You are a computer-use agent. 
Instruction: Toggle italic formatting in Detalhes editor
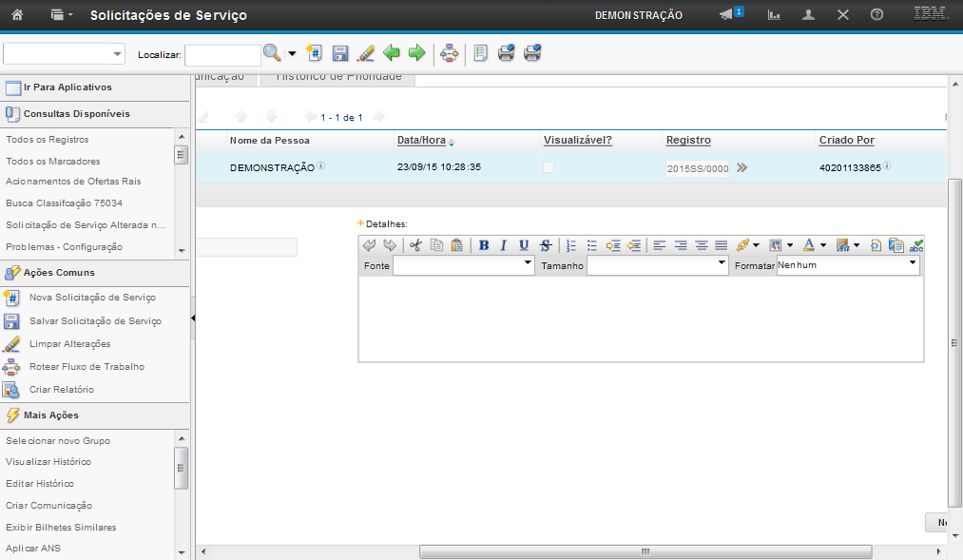503,245
